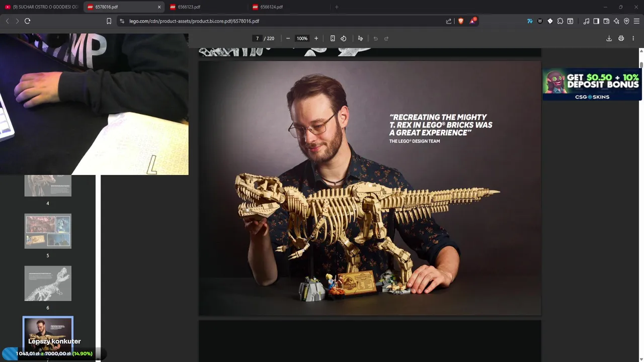644x362 pixels.
Task: Open a new browser tab
Action: pyautogui.click(x=337, y=7)
